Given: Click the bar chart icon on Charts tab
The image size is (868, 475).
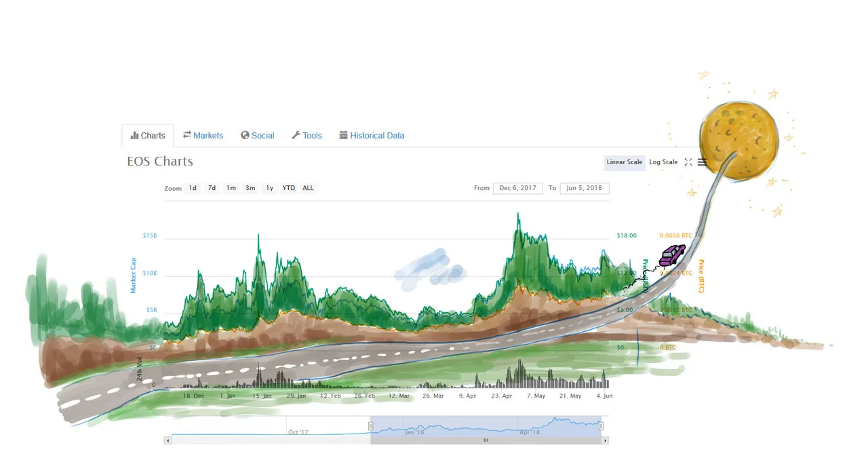Looking at the screenshot, I should [134, 136].
